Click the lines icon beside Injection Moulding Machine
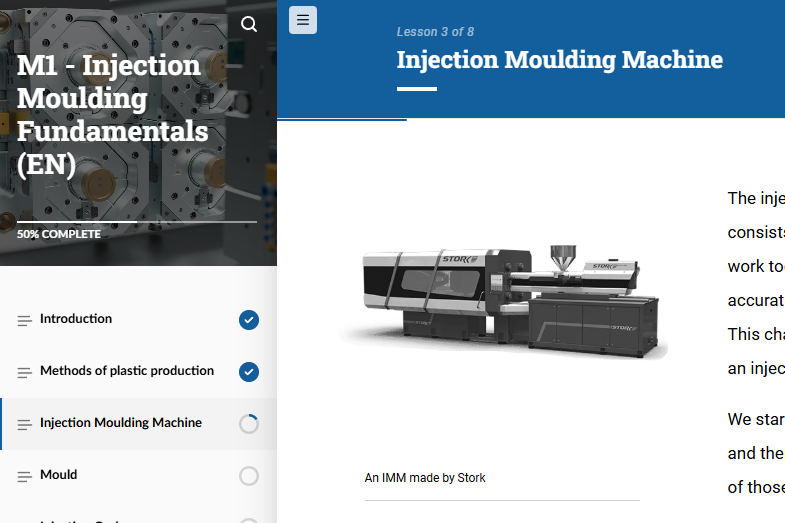785x523 pixels. pos(24,424)
